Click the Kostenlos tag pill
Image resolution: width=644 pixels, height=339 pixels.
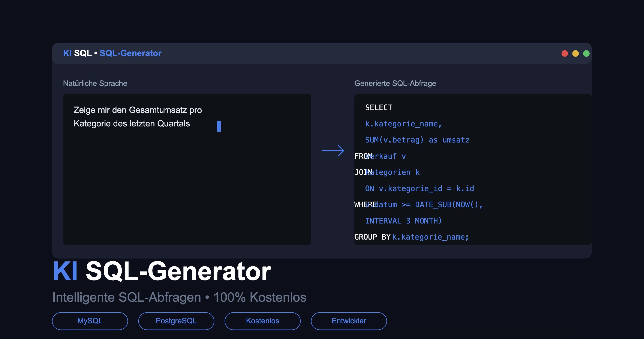point(262,321)
